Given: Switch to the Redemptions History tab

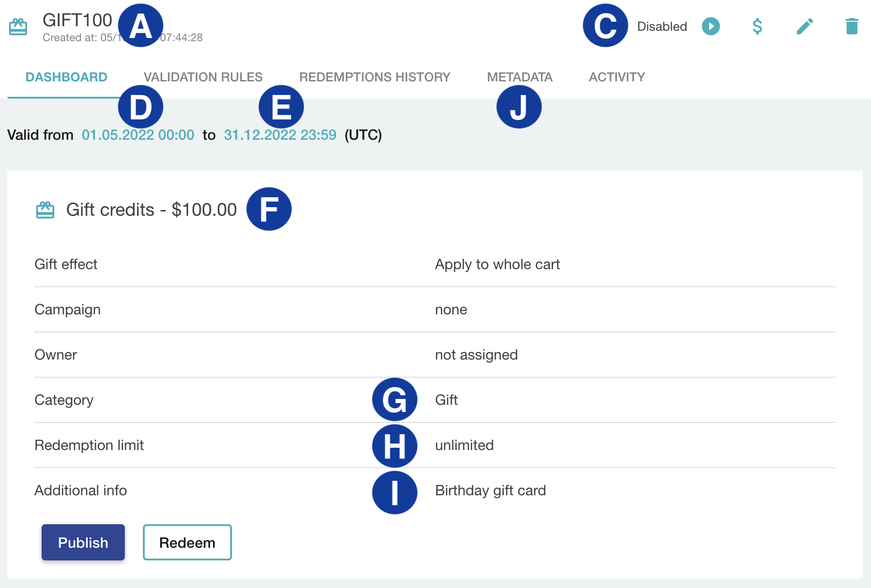Looking at the screenshot, I should [374, 77].
